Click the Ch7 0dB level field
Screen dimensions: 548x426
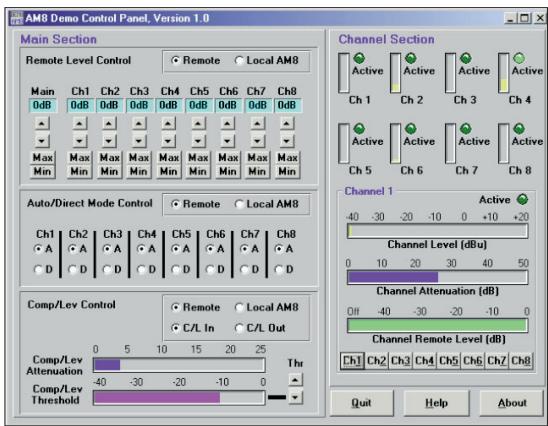(x=258, y=105)
